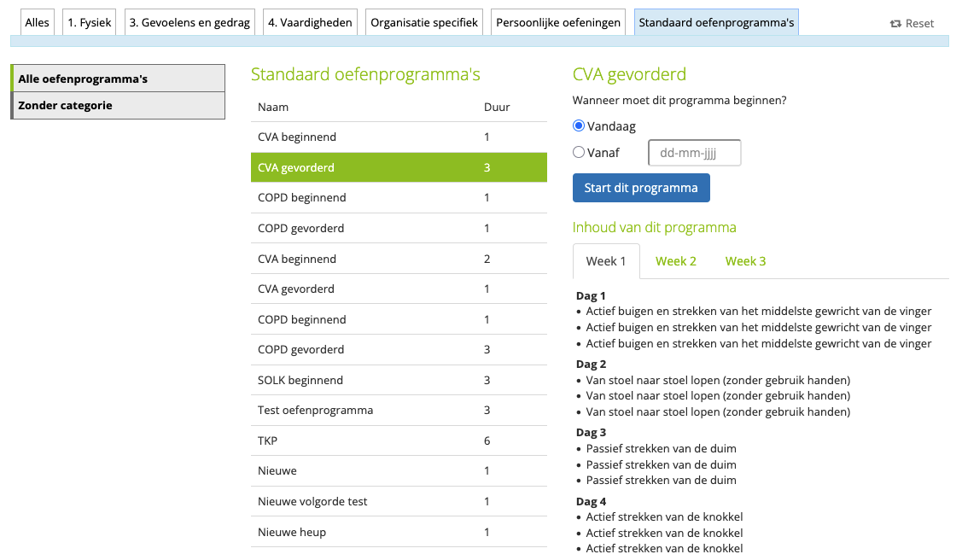
Task: Select the Vandaag radio button
Action: pyautogui.click(x=579, y=125)
